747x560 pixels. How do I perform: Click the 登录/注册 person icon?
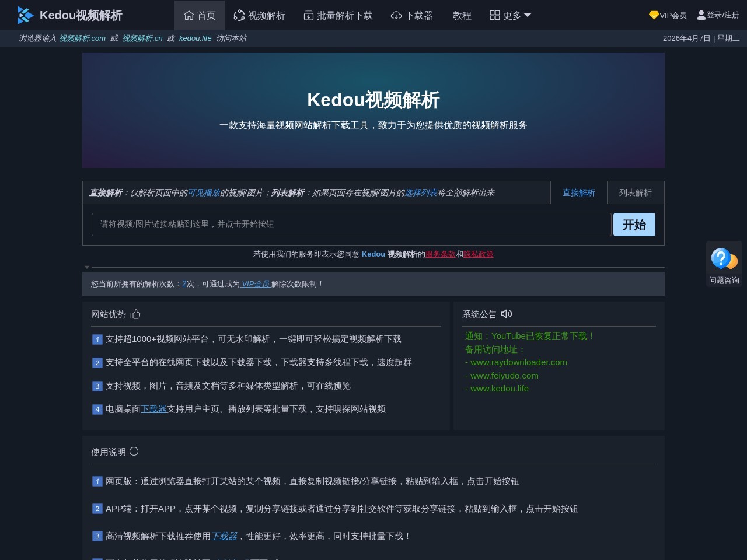point(701,16)
